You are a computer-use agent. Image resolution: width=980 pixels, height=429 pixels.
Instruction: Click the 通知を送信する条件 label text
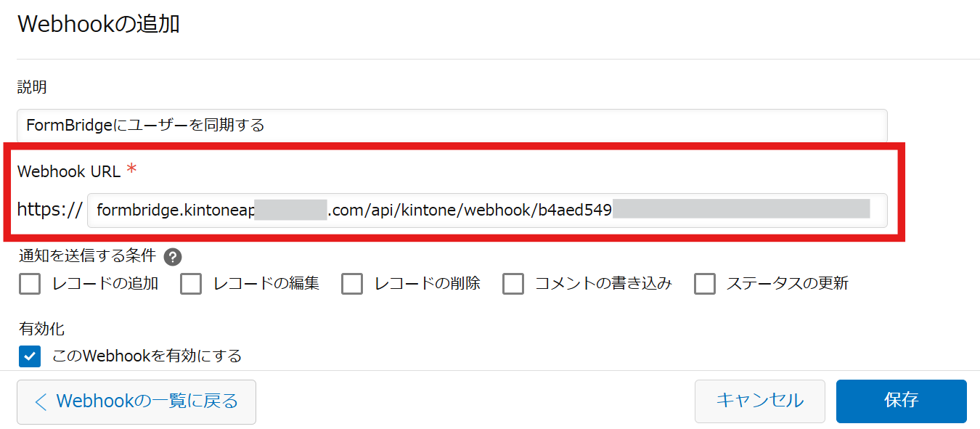[x=87, y=256]
